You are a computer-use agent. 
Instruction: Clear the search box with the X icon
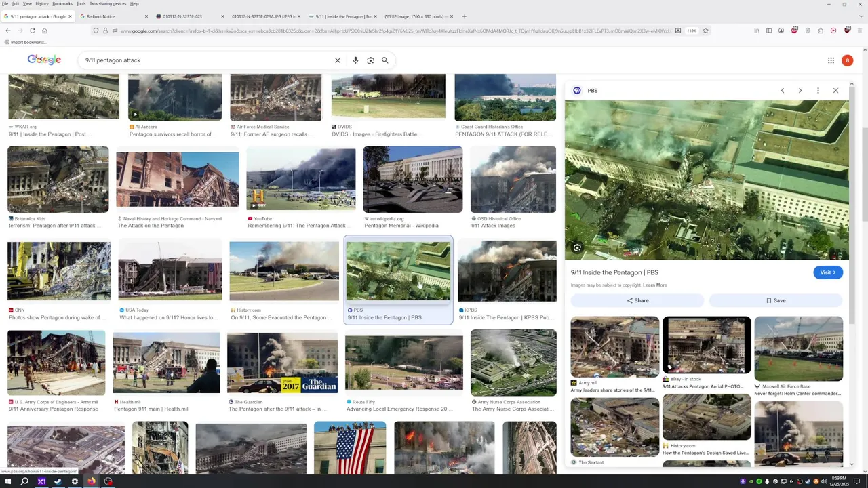pyautogui.click(x=337, y=60)
